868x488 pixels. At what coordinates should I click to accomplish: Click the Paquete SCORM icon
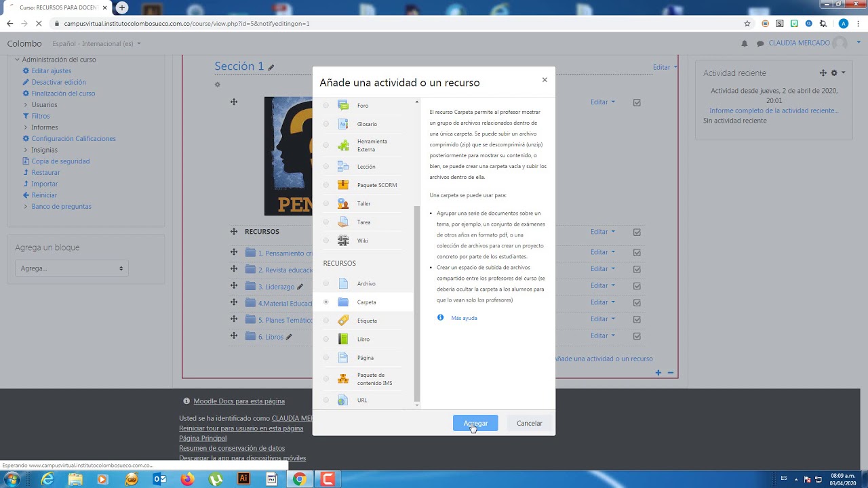click(343, 185)
